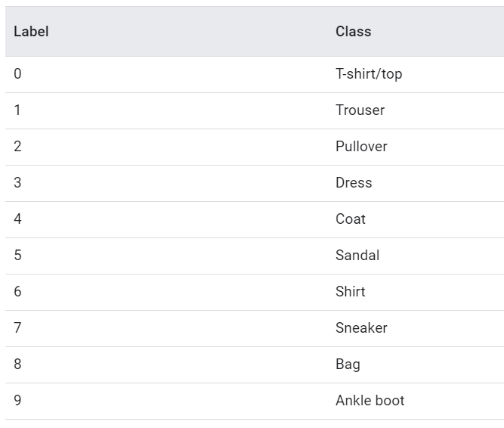
Task: Select the Bag class cell
Action: coord(348,364)
